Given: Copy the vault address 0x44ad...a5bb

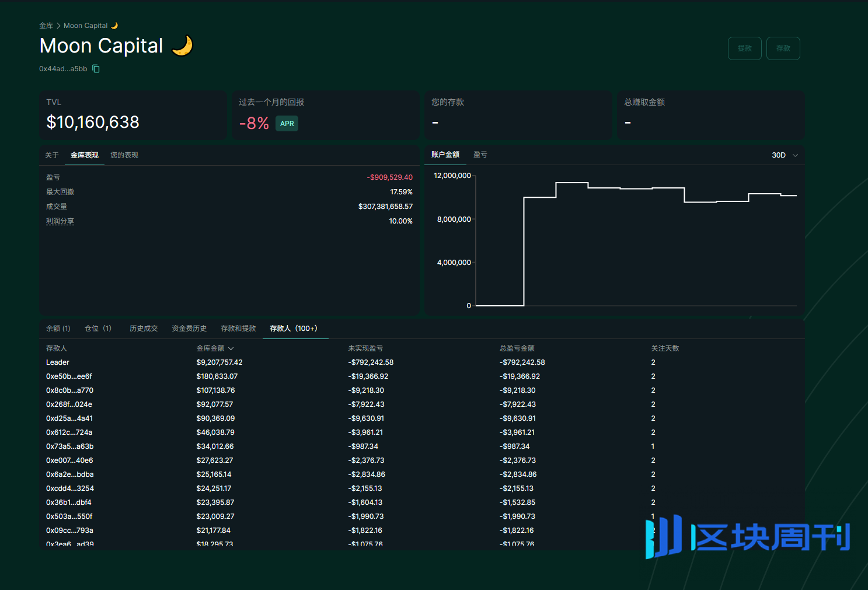Looking at the screenshot, I should 96,69.
